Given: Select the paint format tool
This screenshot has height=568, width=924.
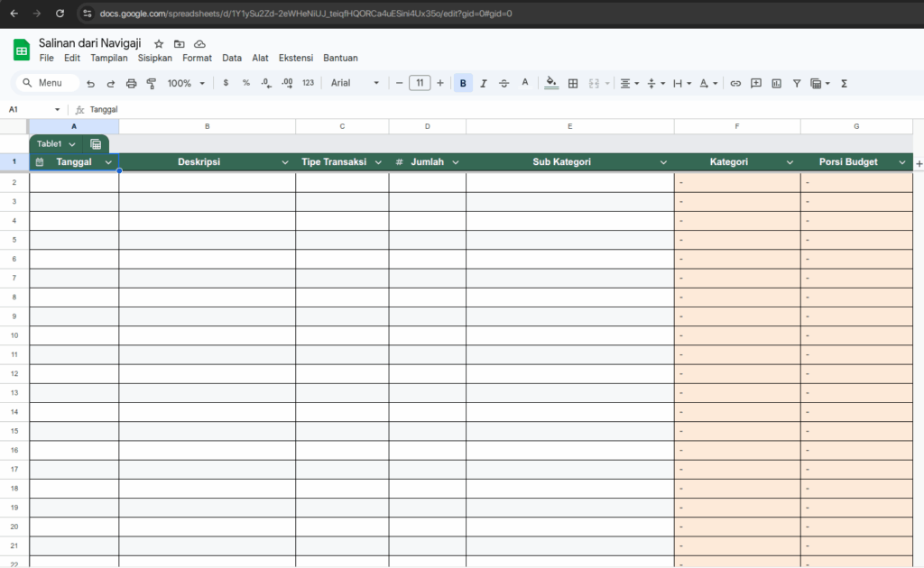Looking at the screenshot, I should pos(151,83).
